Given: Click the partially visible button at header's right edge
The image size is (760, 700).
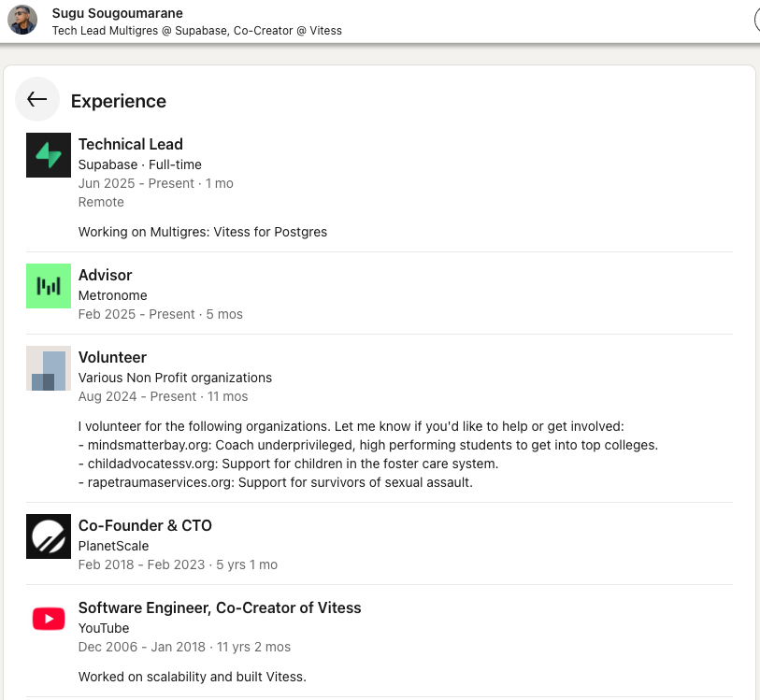Looking at the screenshot, I should click(757, 20).
